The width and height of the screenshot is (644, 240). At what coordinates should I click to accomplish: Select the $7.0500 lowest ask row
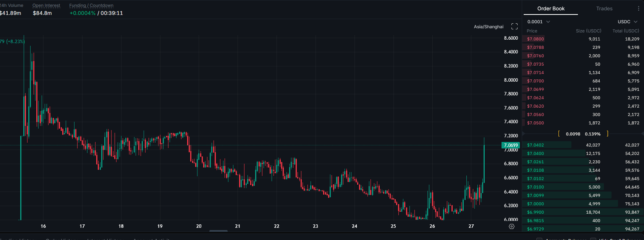[583, 123]
